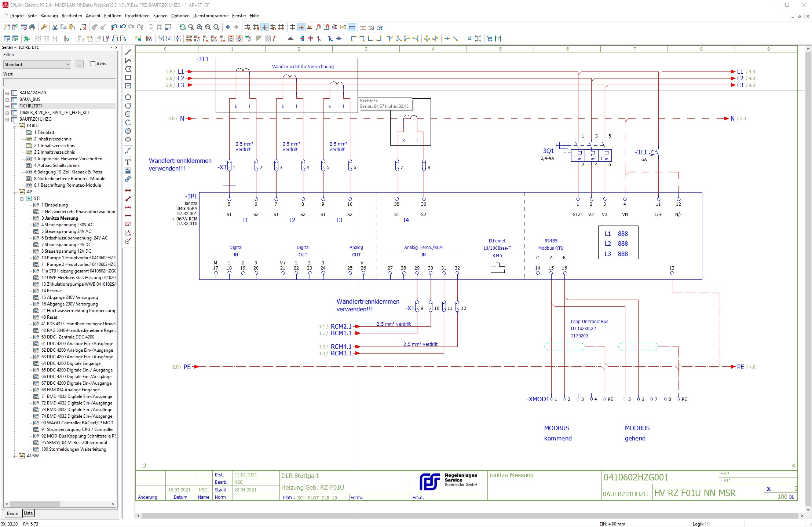The height and width of the screenshot is (527, 812).
Task: Expand the AUSW tree node
Action: (x=15, y=456)
